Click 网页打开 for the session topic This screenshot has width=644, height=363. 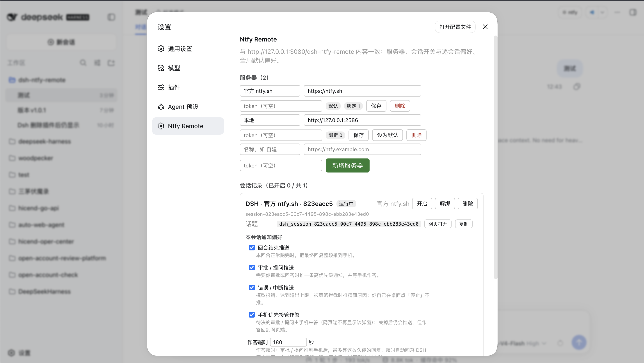point(438,224)
